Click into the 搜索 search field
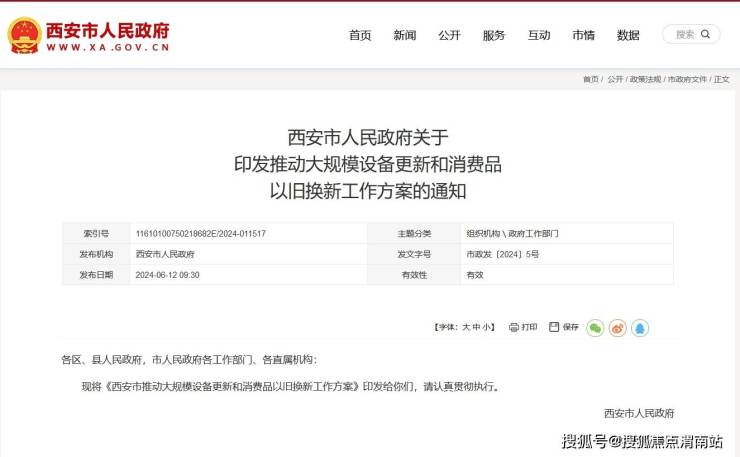 click(x=691, y=34)
